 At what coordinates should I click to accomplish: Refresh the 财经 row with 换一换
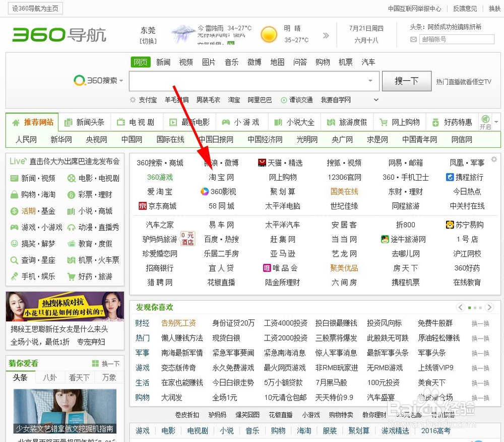tap(480, 323)
